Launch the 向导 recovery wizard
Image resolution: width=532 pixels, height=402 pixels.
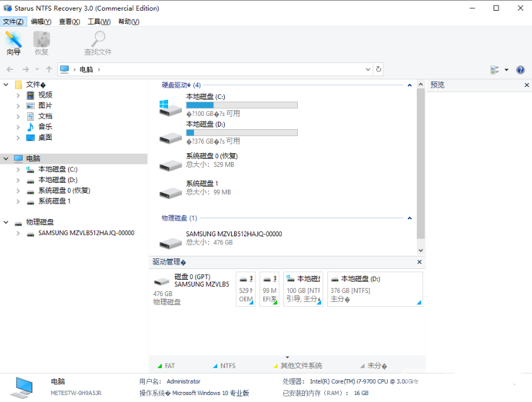(x=14, y=43)
